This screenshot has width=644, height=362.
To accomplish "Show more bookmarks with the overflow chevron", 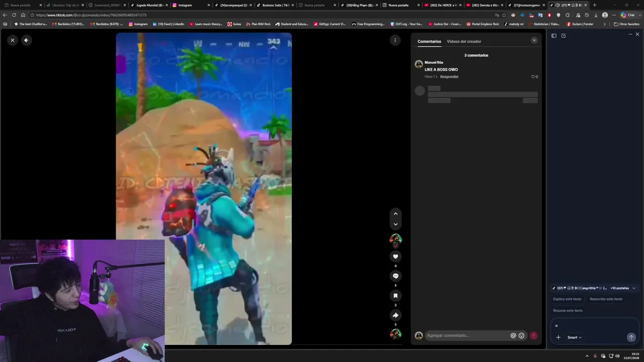I will coord(604,24).
